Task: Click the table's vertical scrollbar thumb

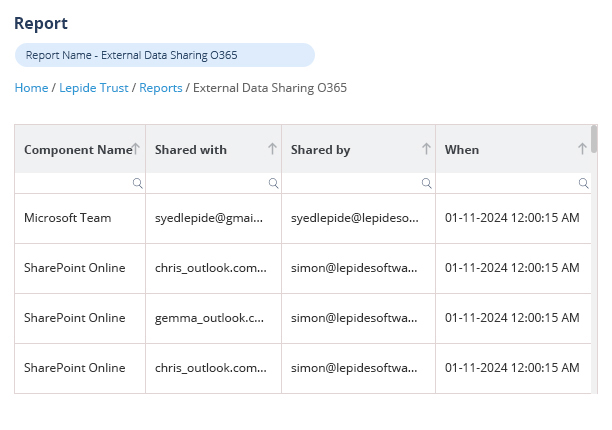Action: (594, 139)
